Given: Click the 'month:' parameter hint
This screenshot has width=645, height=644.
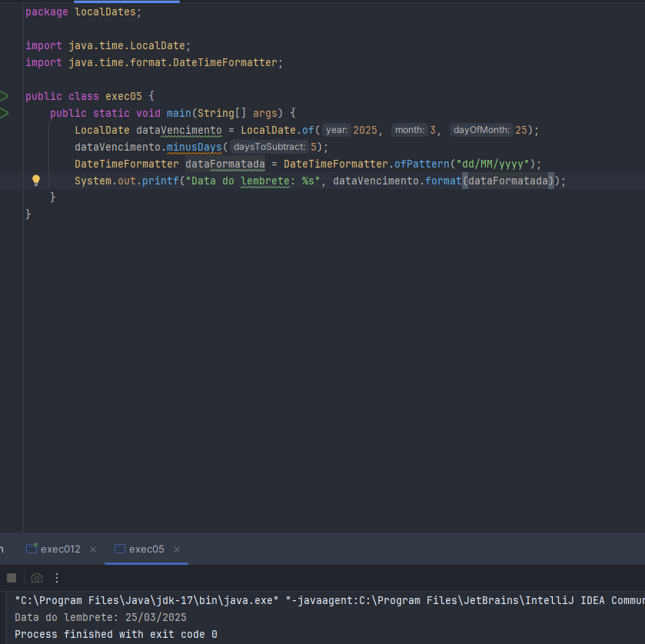Looking at the screenshot, I should pos(409,130).
